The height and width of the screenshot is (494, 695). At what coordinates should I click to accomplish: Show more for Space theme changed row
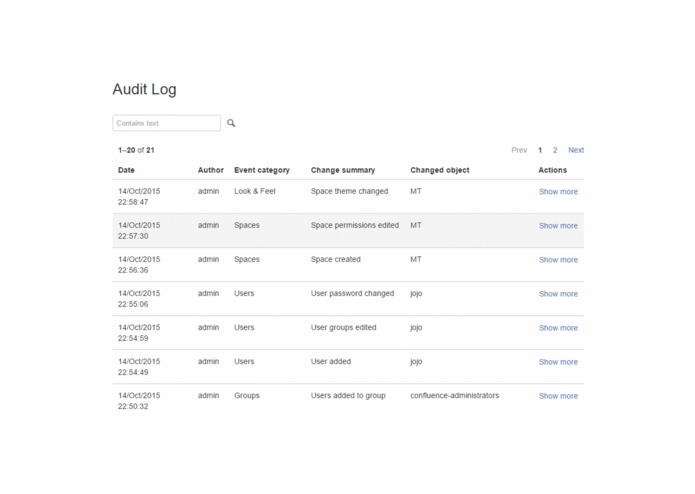(x=558, y=192)
